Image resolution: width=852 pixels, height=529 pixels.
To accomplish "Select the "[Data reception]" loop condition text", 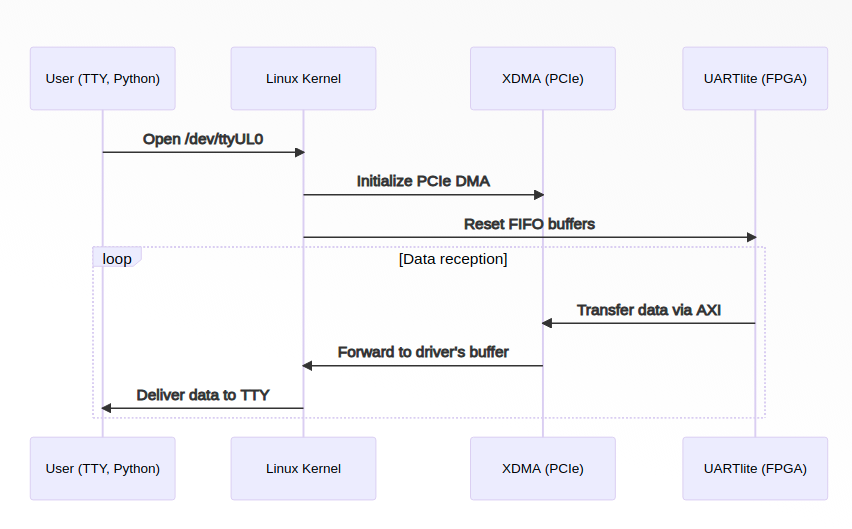I will coord(453,260).
